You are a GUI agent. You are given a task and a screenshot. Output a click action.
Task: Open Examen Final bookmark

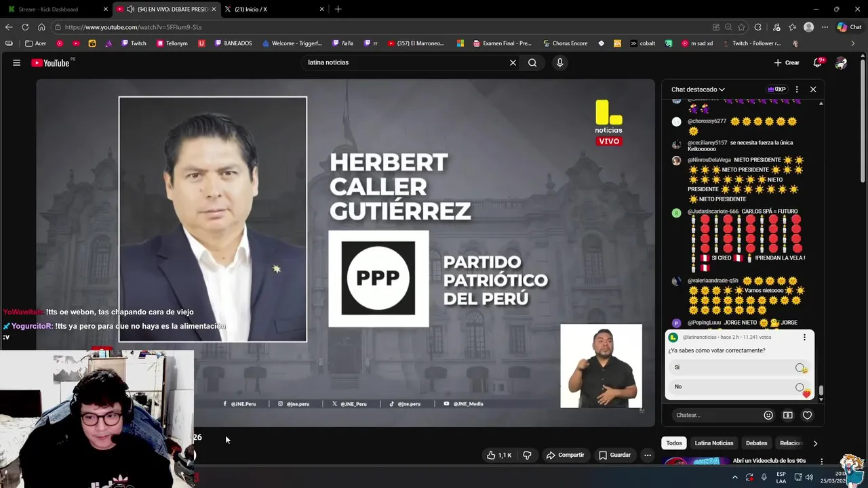point(502,43)
